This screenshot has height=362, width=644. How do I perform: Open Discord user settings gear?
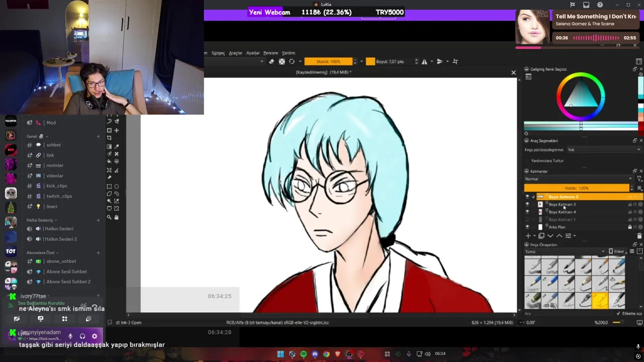click(x=95, y=336)
